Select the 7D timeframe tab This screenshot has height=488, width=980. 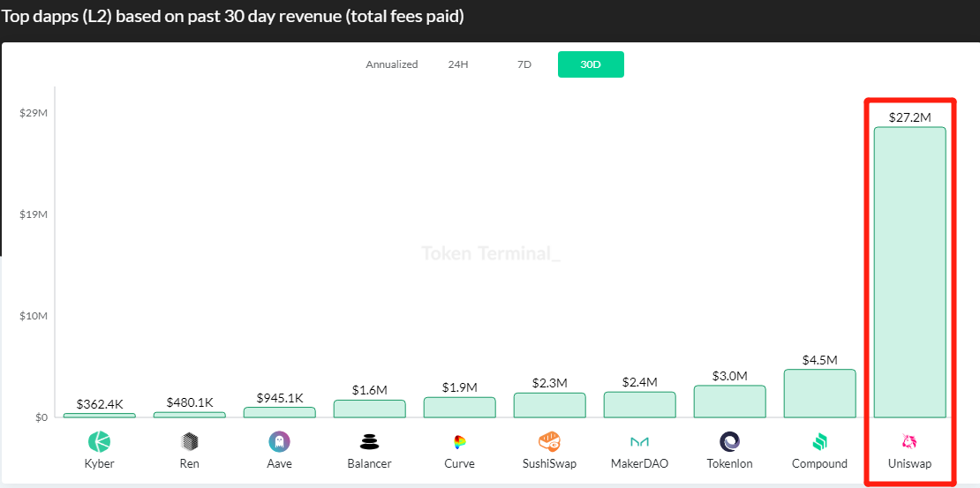point(524,64)
